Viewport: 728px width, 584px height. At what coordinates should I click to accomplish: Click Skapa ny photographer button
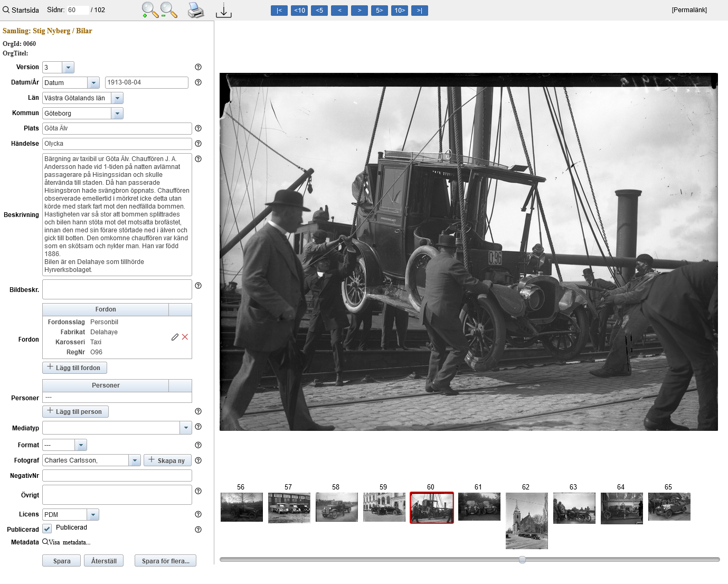pyautogui.click(x=167, y=460)
